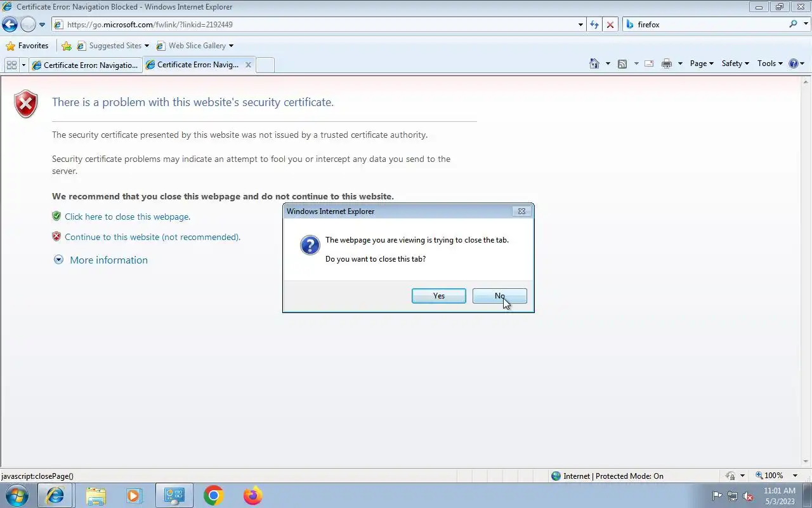This screenshot has width=812, height=508.
Task: Open the Print options dropdown arrow
Action: [x=680, y=63]
